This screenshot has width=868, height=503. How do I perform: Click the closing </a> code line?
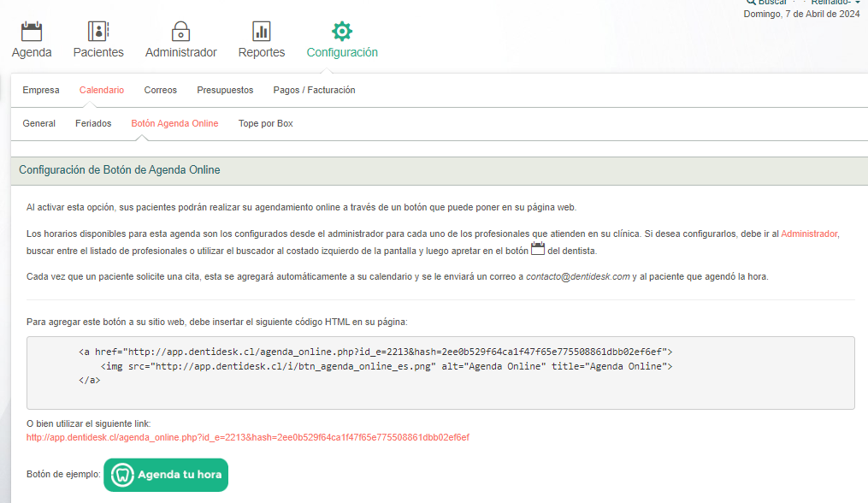click(89, 380)
